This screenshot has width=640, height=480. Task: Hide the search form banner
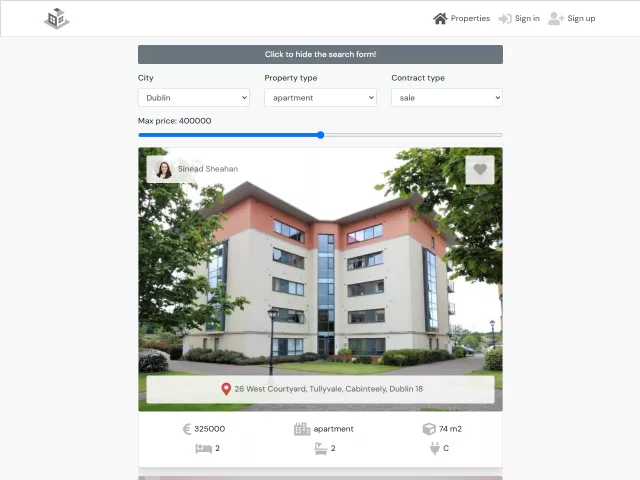320,54
